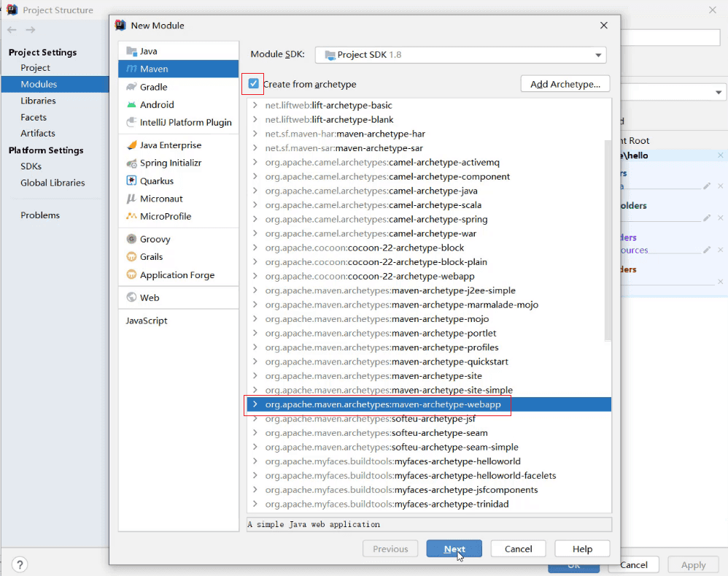Click the Web module globe icon

(x=132, y=297)
